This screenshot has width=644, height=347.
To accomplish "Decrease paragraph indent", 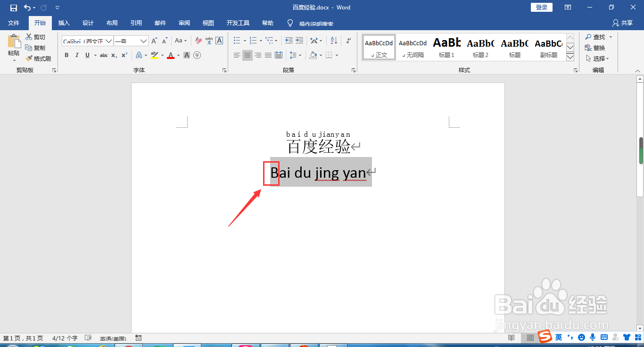I will (289, 41).
